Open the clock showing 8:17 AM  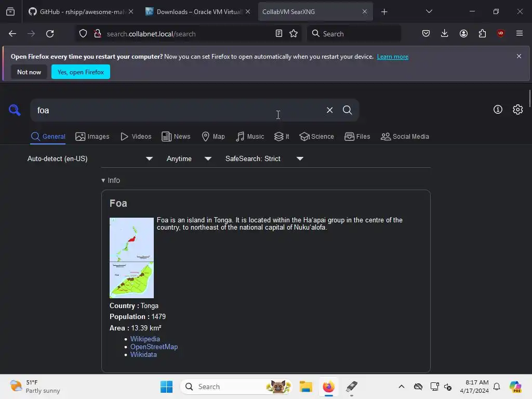coord(474,387)
